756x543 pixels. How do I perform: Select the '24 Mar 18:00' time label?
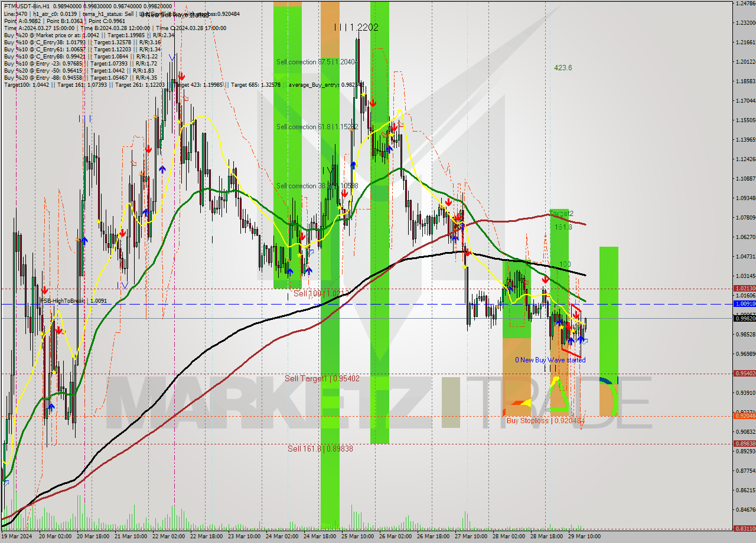[319, 537]
